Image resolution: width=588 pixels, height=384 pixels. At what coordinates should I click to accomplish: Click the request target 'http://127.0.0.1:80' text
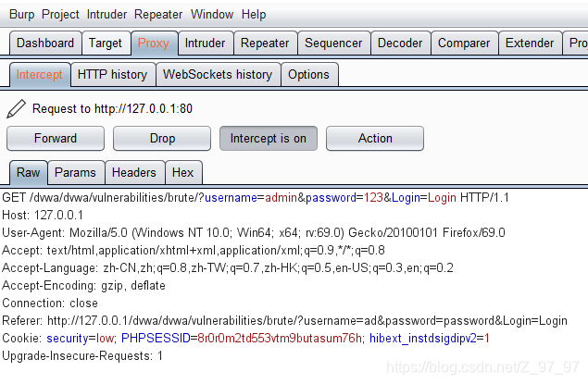tap(144, 108)
